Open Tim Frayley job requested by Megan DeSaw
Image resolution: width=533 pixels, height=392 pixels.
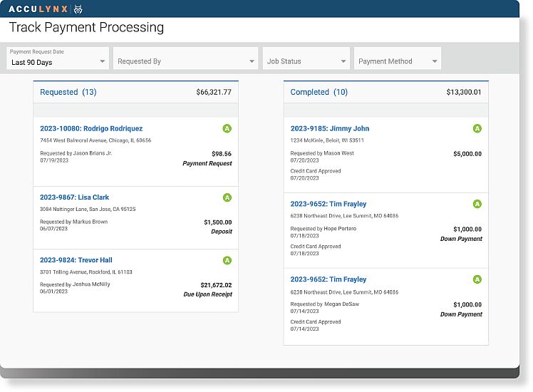[x=328, y=279]
